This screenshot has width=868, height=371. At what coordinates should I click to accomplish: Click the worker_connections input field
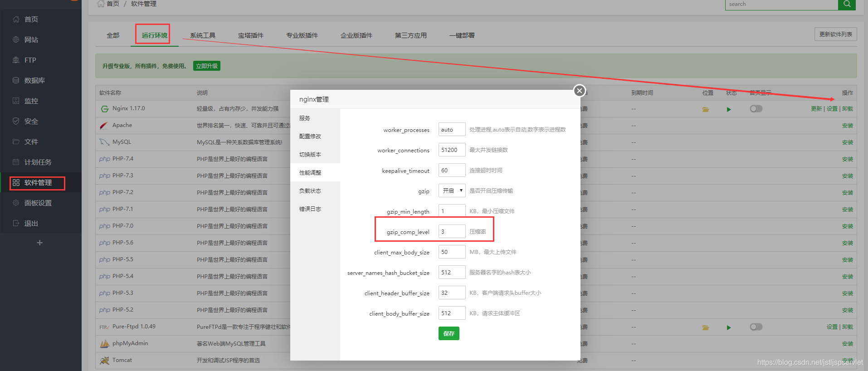tap(452, 150)
